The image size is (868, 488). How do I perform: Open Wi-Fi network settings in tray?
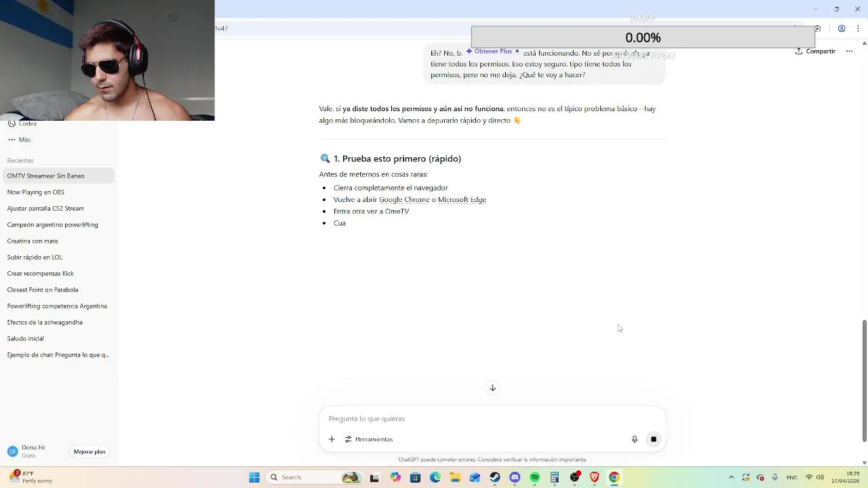point(809,477)
